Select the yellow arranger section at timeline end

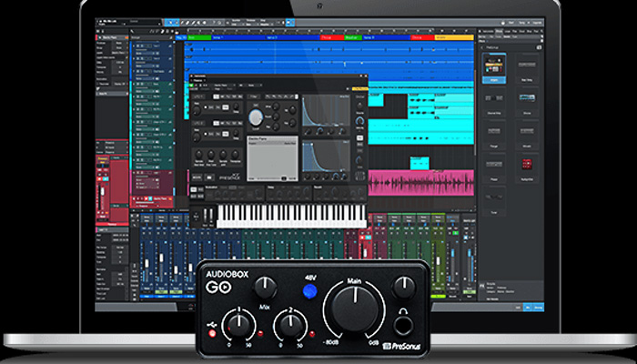[454, 37]
